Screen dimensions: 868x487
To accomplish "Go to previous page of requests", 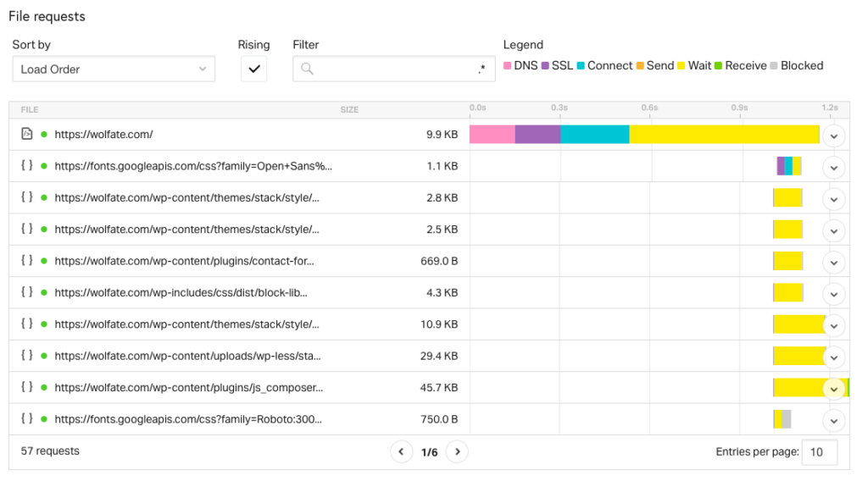I will click(x=401, y=451).
